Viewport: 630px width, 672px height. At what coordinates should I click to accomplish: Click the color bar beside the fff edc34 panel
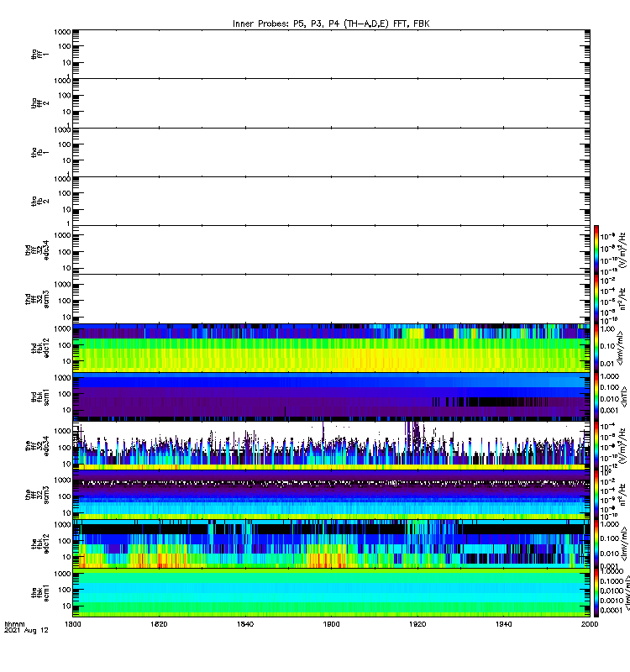click(x=596, y=446)
